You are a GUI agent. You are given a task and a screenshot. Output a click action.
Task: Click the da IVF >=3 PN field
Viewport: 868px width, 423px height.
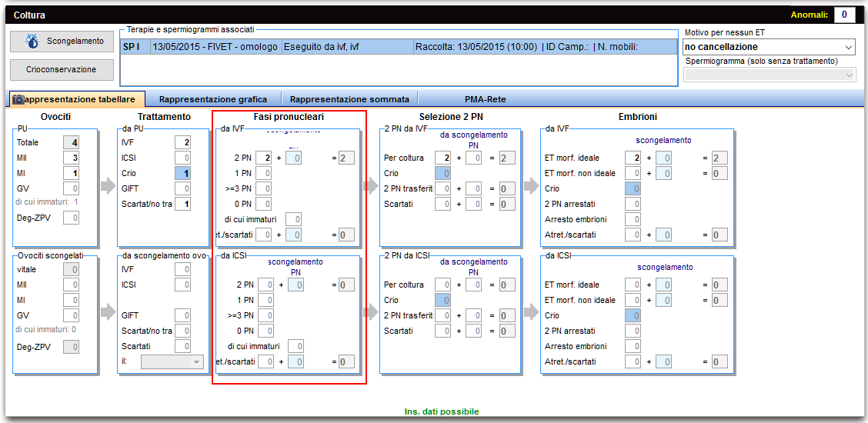pos(264,189)
